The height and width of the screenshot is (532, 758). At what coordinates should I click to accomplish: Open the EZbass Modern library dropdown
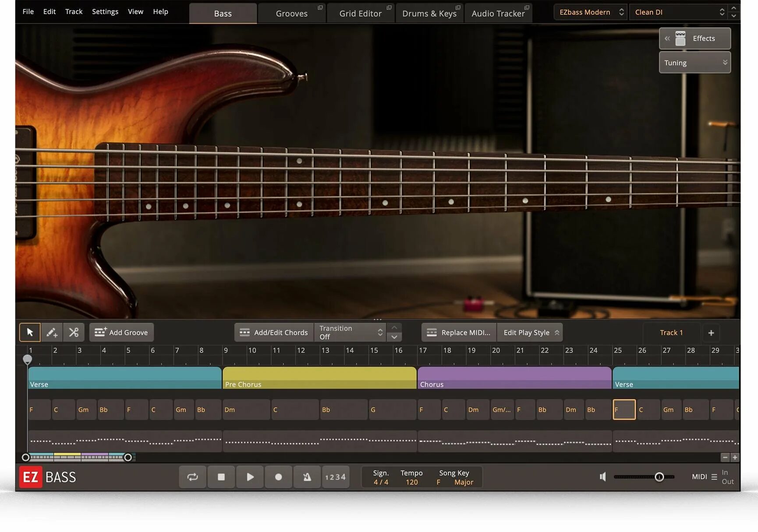(x=591, y=12)
